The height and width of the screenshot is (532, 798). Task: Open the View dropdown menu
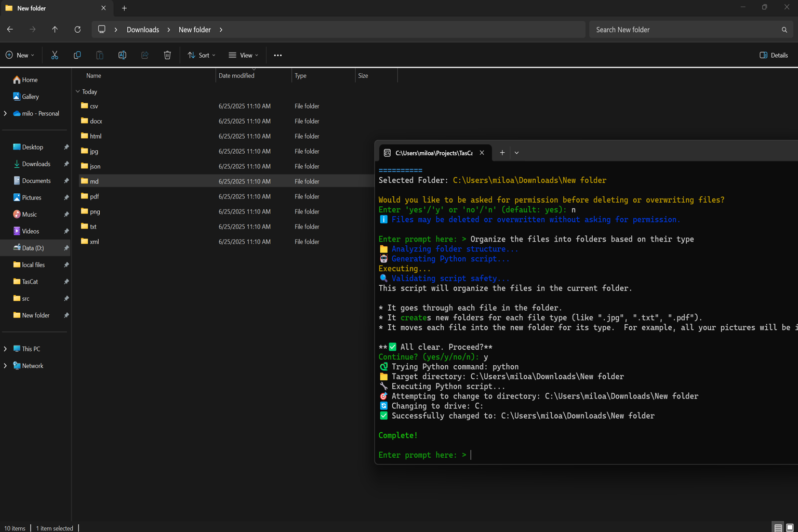[x=243, y=55]
